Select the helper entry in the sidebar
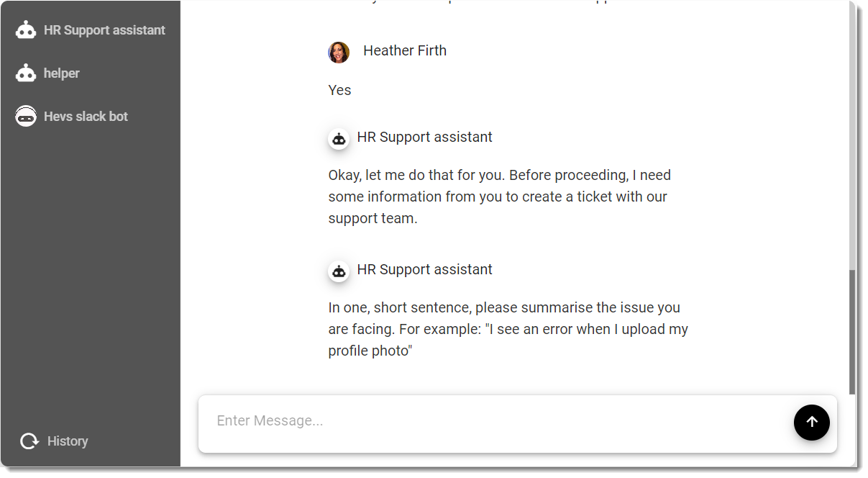 pyautogui.click(x=62, y=73)
